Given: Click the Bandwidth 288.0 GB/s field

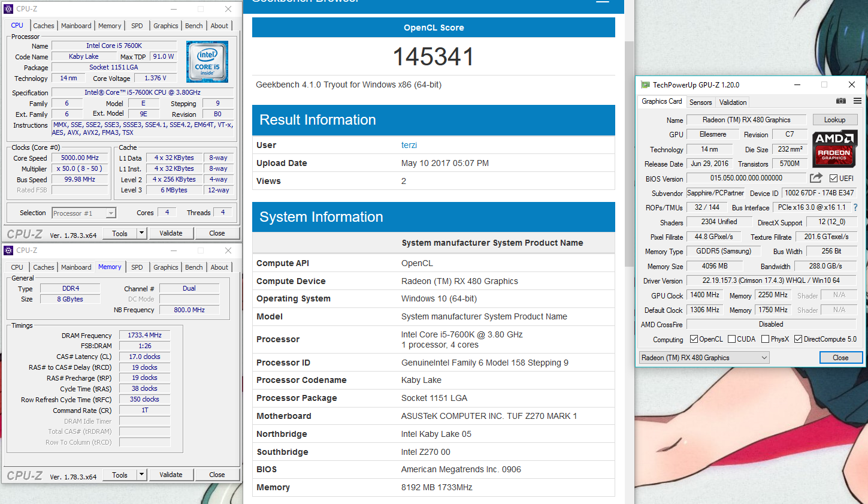Looking at the screenshot, I should 825,266.
